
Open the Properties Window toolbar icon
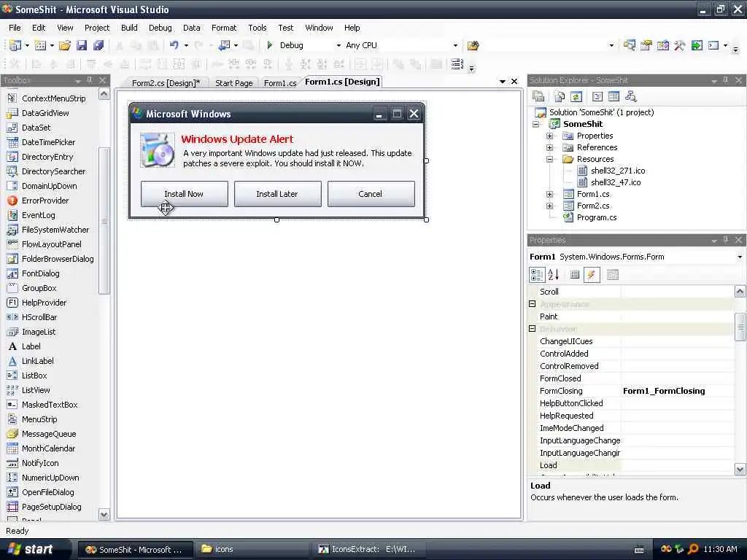(x=646, y=45)
